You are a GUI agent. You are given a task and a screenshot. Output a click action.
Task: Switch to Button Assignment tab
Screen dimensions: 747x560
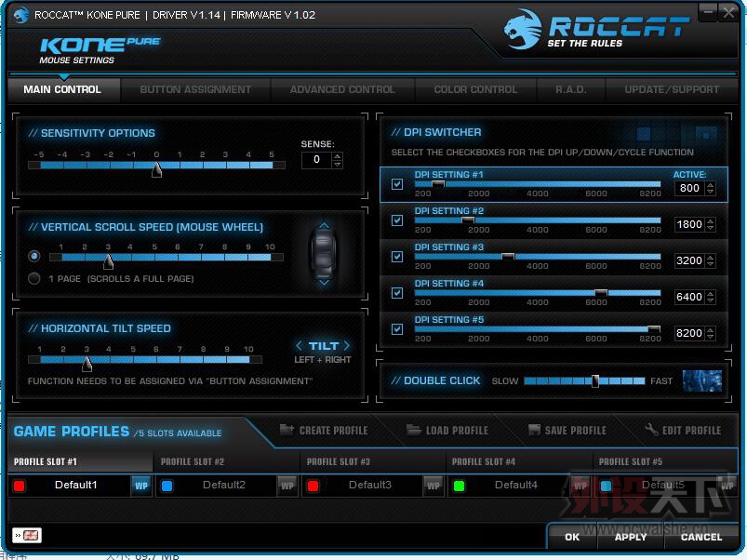coord(195,89)
